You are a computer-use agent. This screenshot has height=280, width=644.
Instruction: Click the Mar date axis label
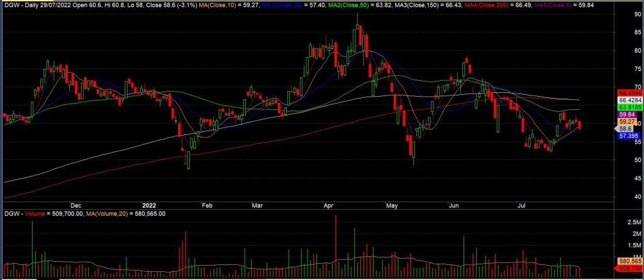[257, 205]
